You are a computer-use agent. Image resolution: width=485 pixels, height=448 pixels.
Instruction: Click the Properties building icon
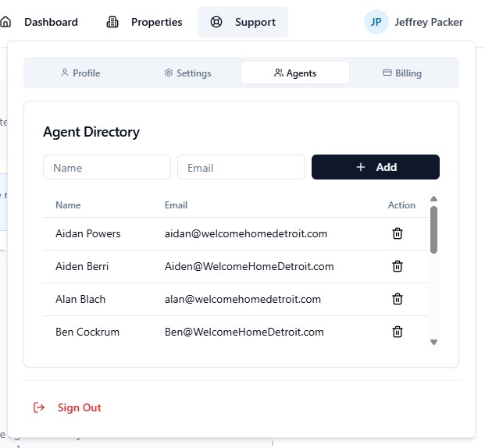coord(112,22)
